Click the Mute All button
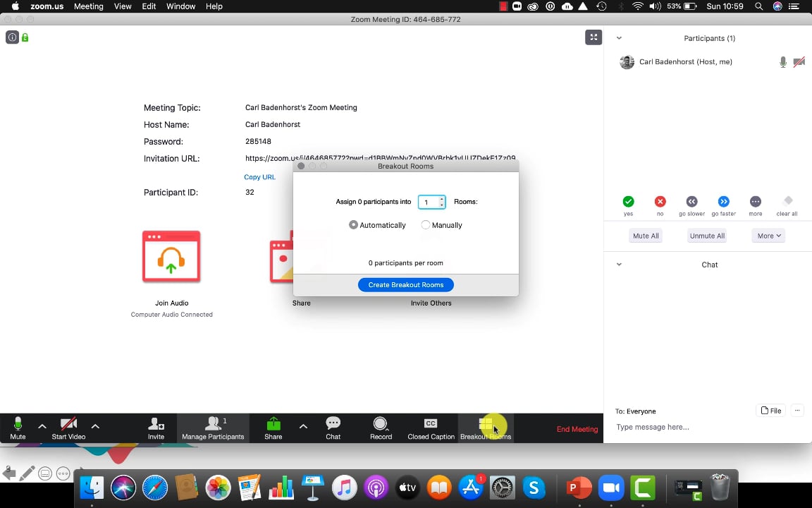This screenshot has width=812, height=508. [x=646, y=236]
